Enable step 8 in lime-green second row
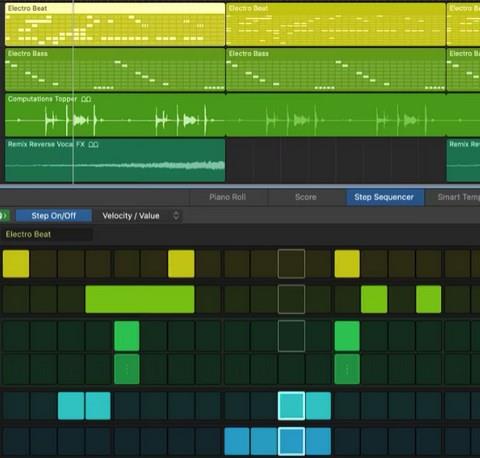The width and height of the screenshot is (480, 458). (209, 299)
